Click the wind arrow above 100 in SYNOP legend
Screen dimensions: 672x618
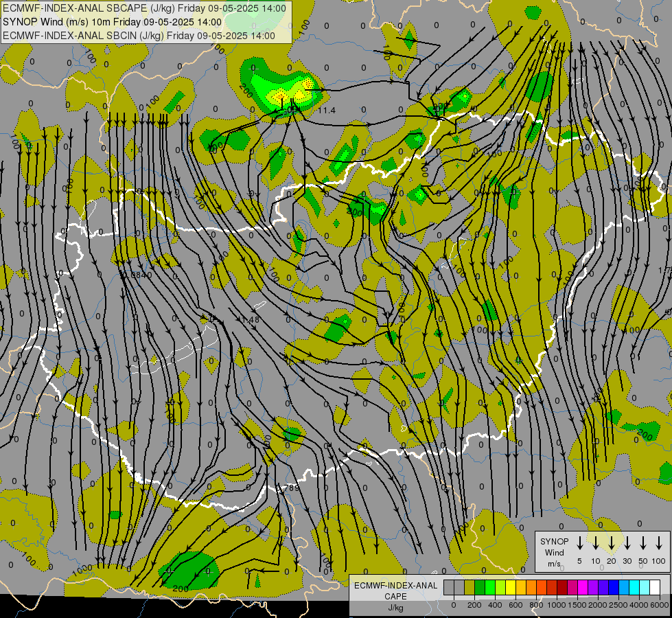coord(659,543)
